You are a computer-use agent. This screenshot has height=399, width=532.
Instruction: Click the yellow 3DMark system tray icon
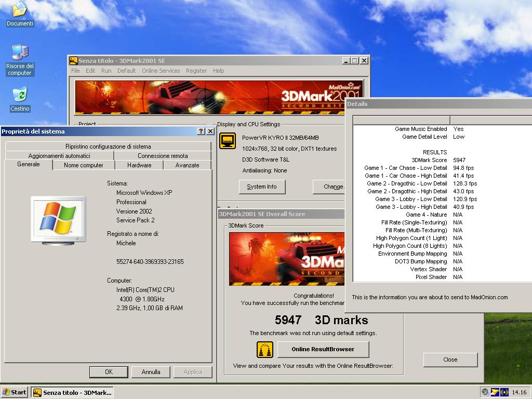[x=495, y=392]
